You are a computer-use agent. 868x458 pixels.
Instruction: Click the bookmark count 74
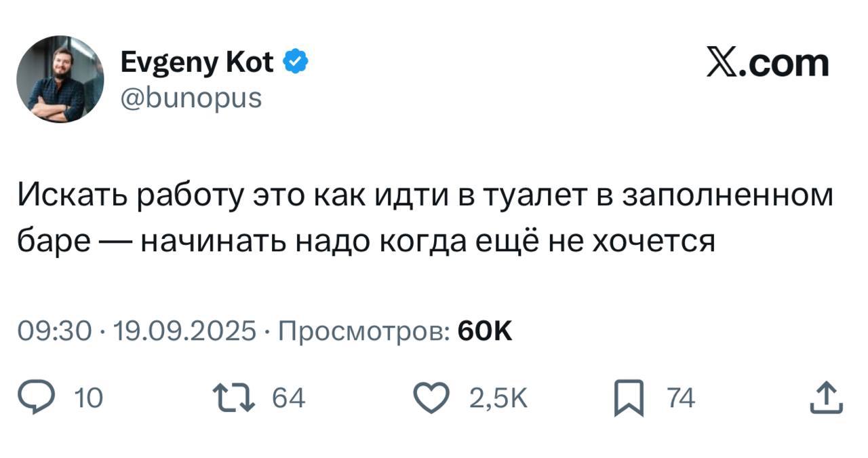click(x=681, y=399)
